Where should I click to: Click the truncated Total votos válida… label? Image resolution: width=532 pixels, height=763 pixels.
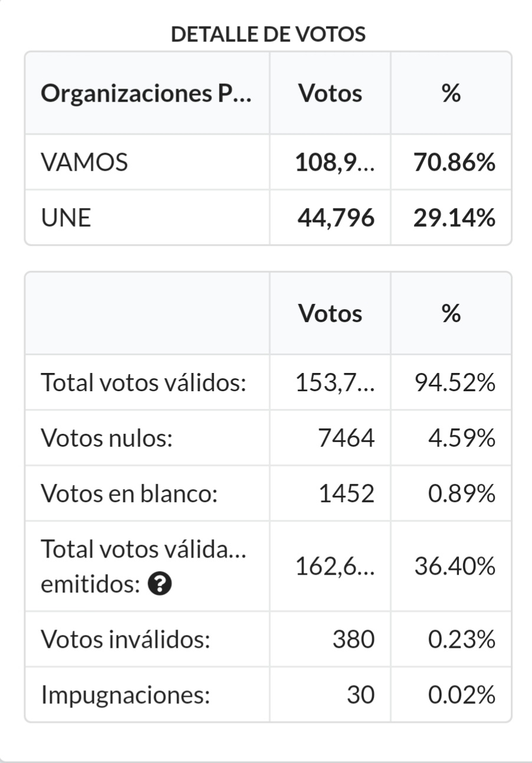(143, 550)
